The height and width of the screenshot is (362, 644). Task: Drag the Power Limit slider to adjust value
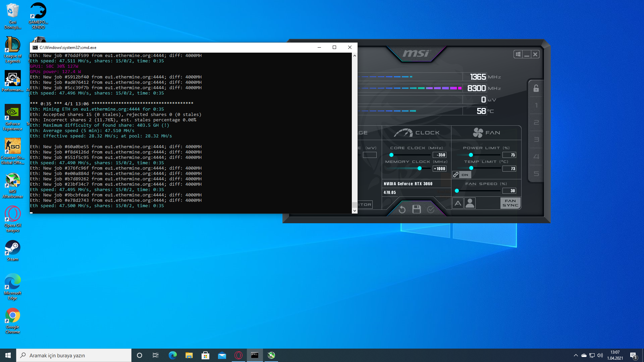click(470, 155)
